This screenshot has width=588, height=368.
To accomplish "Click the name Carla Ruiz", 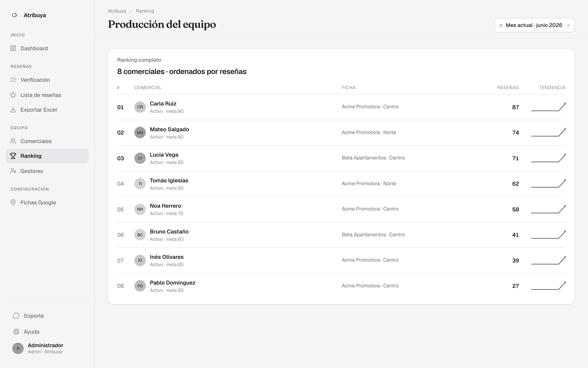I will 163,103.
